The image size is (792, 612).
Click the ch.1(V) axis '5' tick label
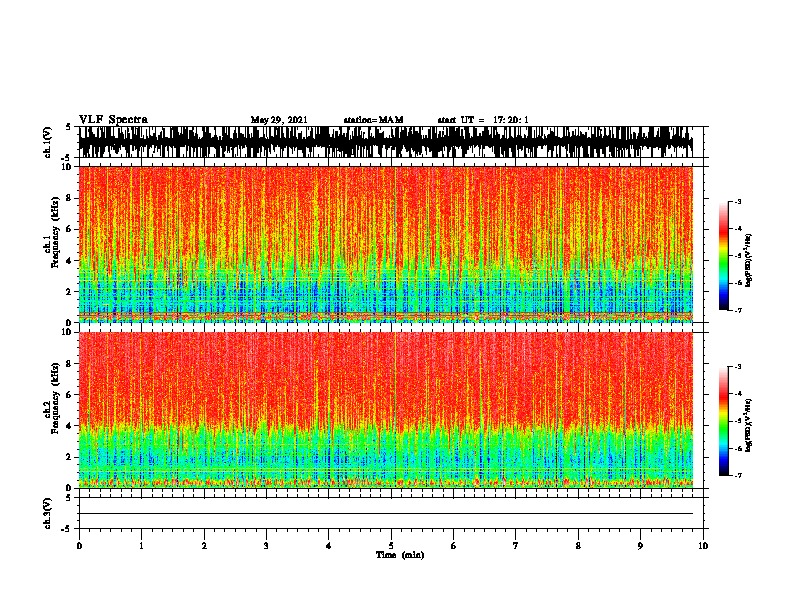(x=68, y=127)
